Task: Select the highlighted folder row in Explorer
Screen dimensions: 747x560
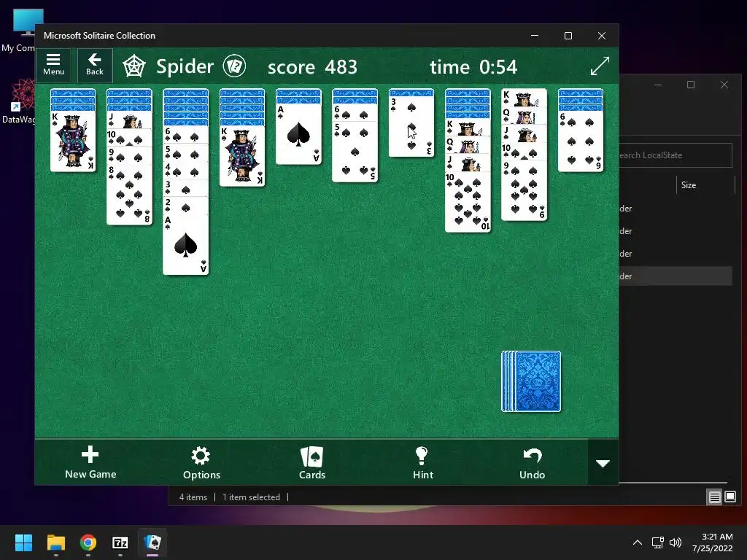Action: 676,276
